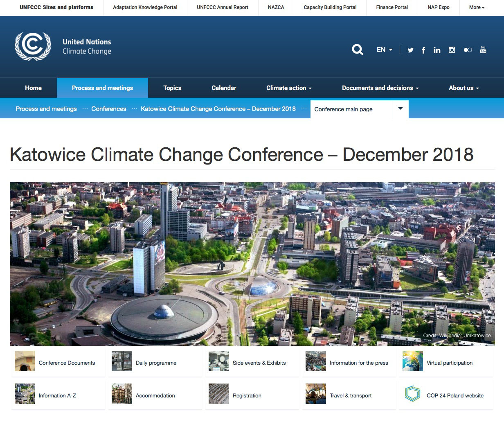Expand the More dropdown in top bar
The height and width of the screenshot is (422, 504).
tap(477, 7)
